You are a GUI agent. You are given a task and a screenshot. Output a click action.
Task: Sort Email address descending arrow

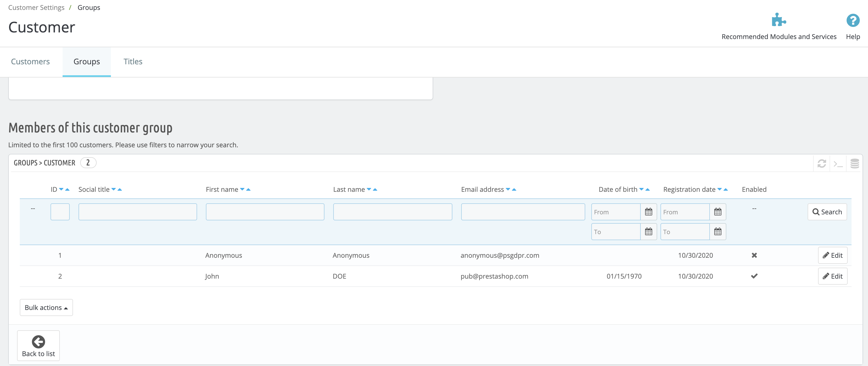(x=508, y=190)
